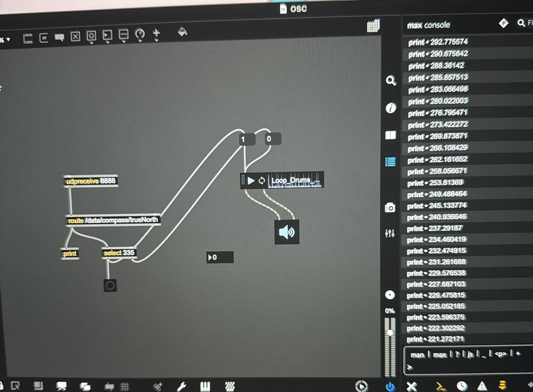This screenshot has height=392, width=533.
Task: Open the Reference book icon in sidebar
Action: point(390,135)
